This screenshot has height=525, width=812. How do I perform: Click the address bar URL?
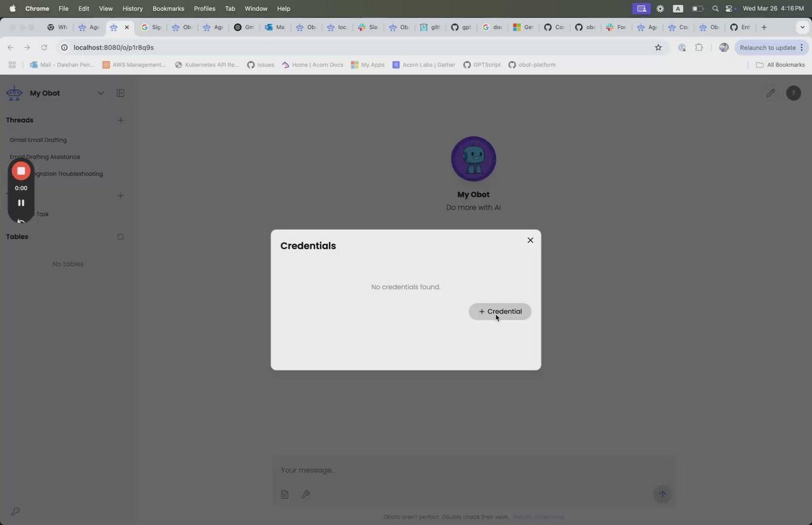point(114,48)
